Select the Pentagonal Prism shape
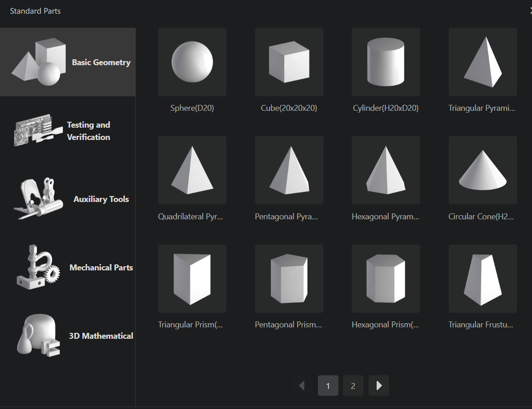The height and width of the screenshot is (409, 532). [x=289, y=278]
